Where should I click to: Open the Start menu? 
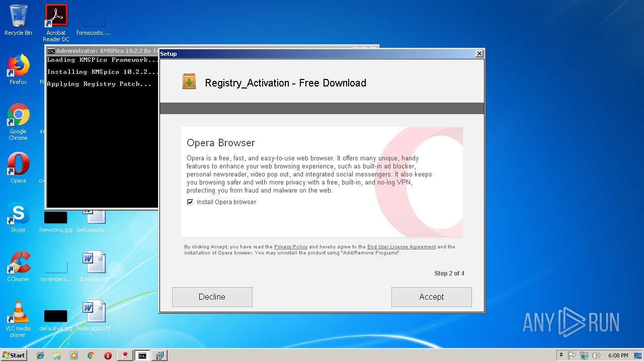14,355
